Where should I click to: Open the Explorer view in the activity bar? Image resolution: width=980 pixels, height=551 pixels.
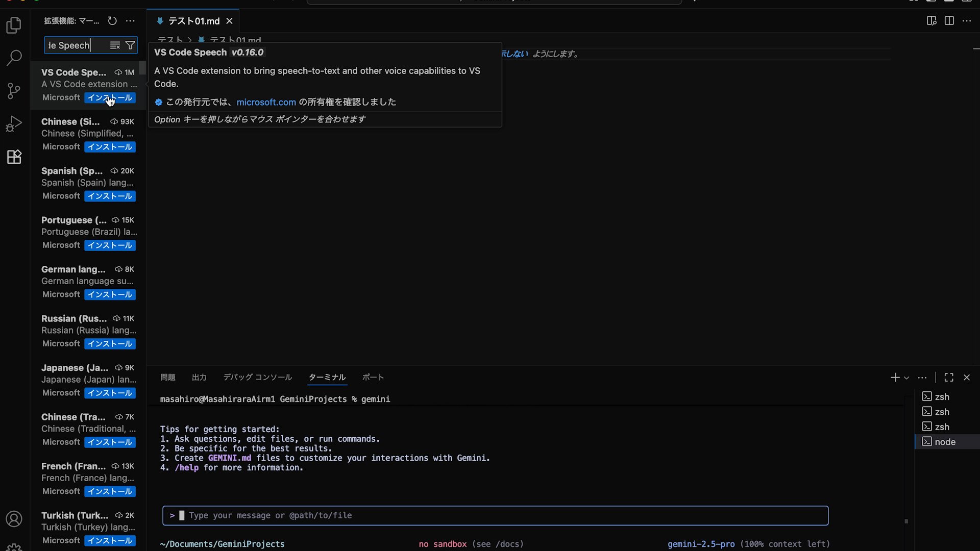(x=14, y=25)
